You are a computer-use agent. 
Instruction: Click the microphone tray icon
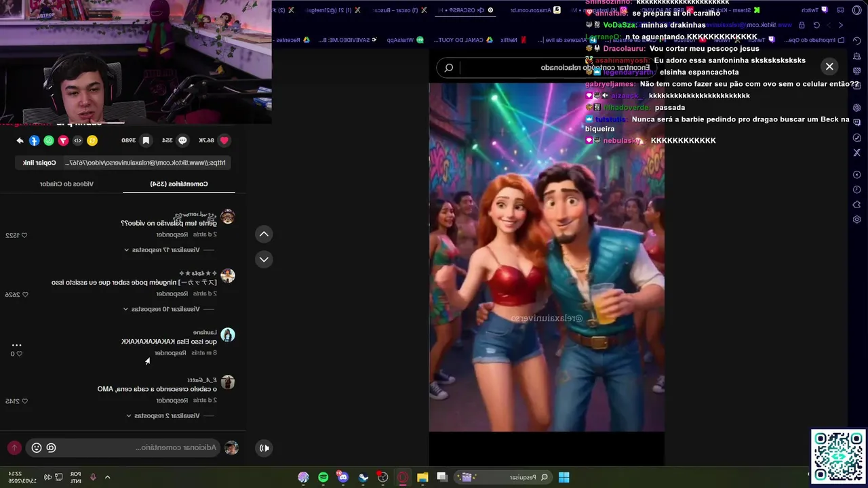pos(93,477)
